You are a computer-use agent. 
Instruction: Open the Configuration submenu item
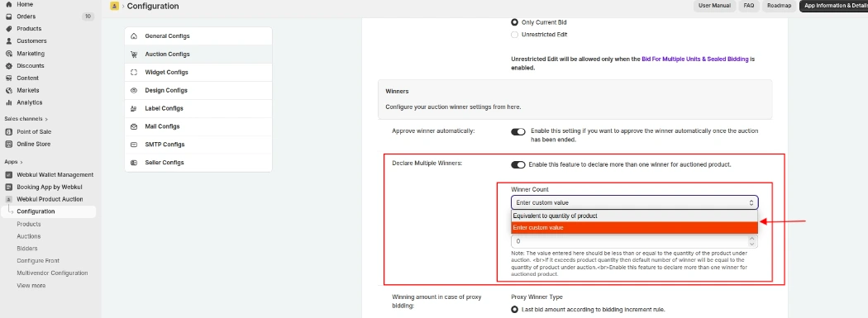point(48,211)
